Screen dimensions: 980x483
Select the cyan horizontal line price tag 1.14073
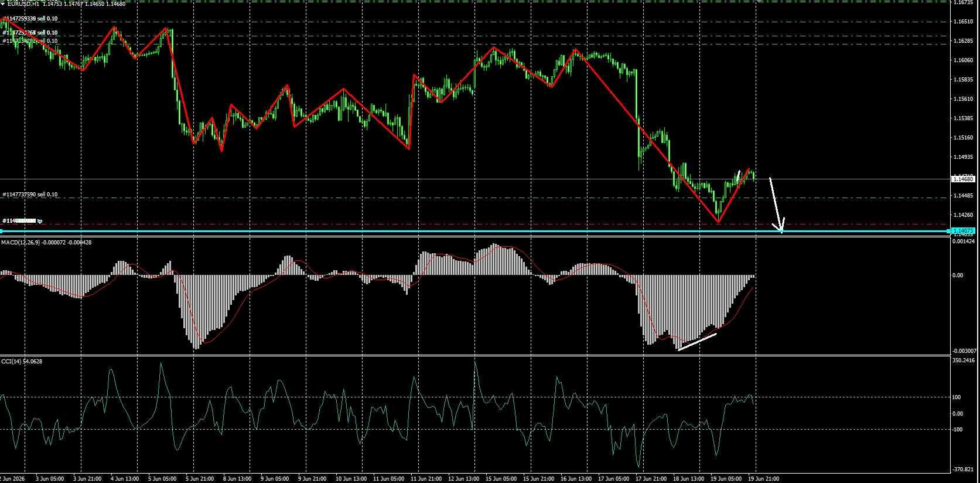(963, 232)
